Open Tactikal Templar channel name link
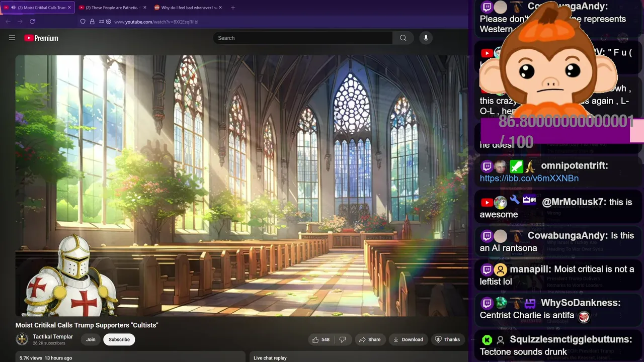The image size is (644, 362). (x=53, y=337)
